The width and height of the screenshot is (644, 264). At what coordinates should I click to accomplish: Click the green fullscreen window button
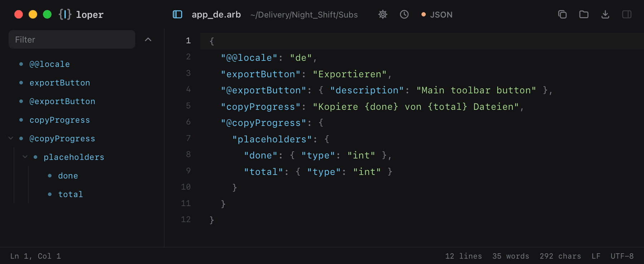click(47, 14)
